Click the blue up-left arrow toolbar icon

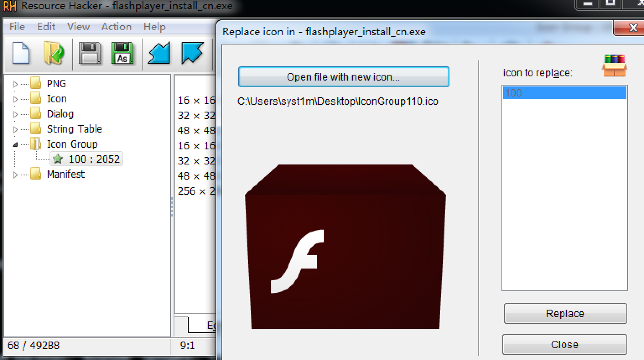pyautogui.click(x=192, y=53)
